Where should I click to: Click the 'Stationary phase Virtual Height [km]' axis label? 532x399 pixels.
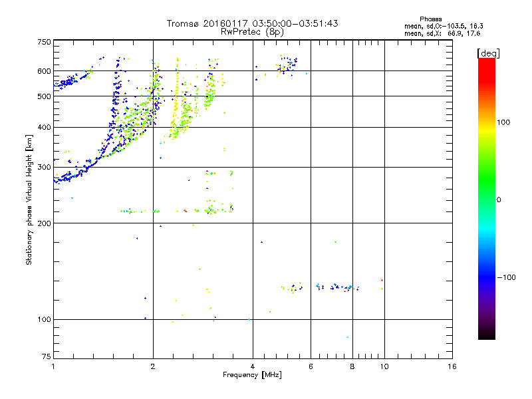click(x=29, y=199)
